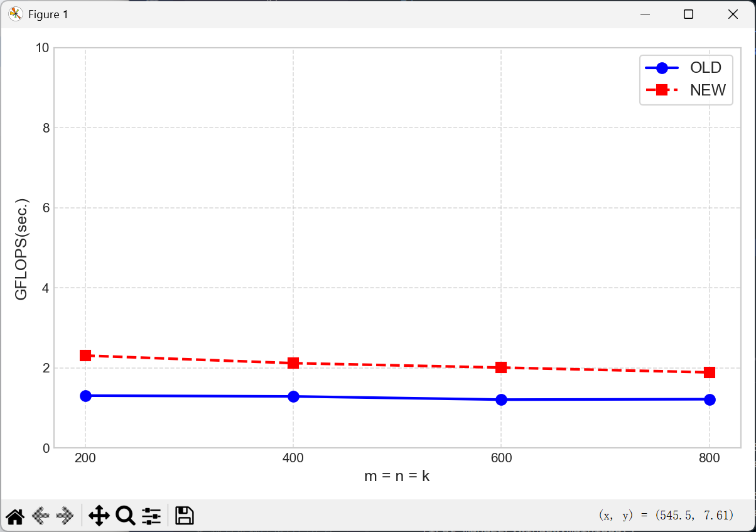The width and height of the screenshot is (756, 532).
Task: Click the NEW entry in the legend
Action: click(707, 90)
